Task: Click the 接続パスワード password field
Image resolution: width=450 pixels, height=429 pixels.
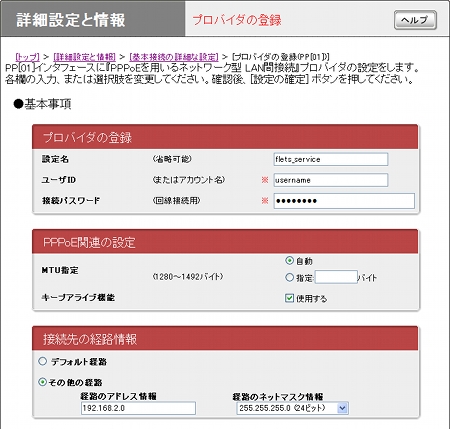Action: pyautogui.click(x=344, y=201)
